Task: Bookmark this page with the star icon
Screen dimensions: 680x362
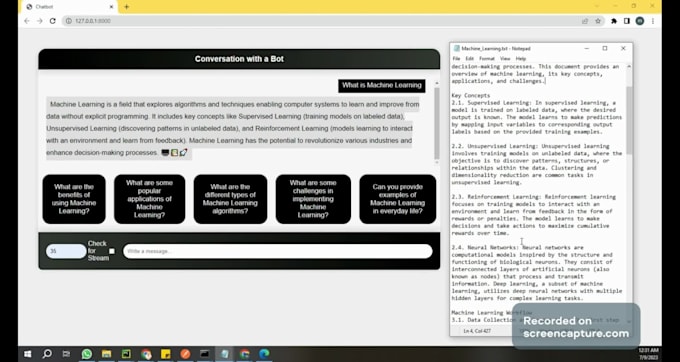Action: point(598,21)
